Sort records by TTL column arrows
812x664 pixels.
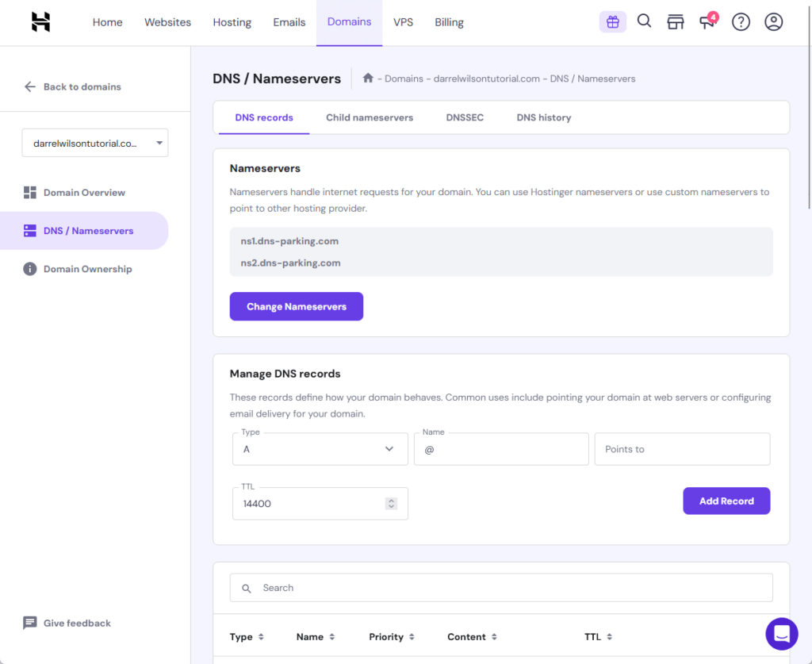[x=610, y=637]
